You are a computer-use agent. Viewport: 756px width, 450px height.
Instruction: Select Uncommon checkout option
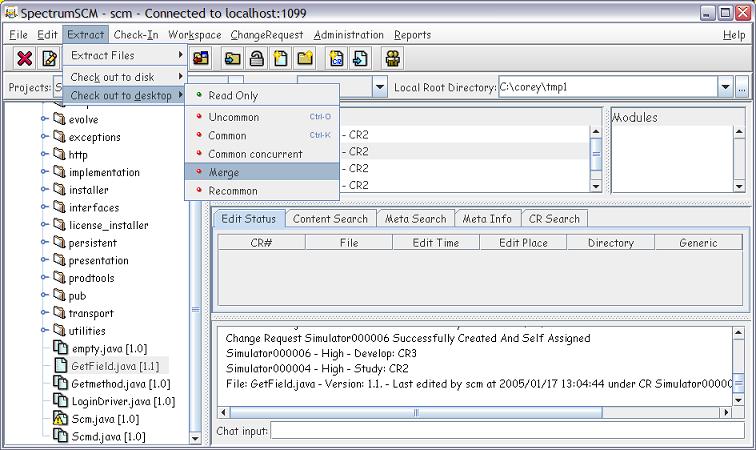tap(262, 117)
